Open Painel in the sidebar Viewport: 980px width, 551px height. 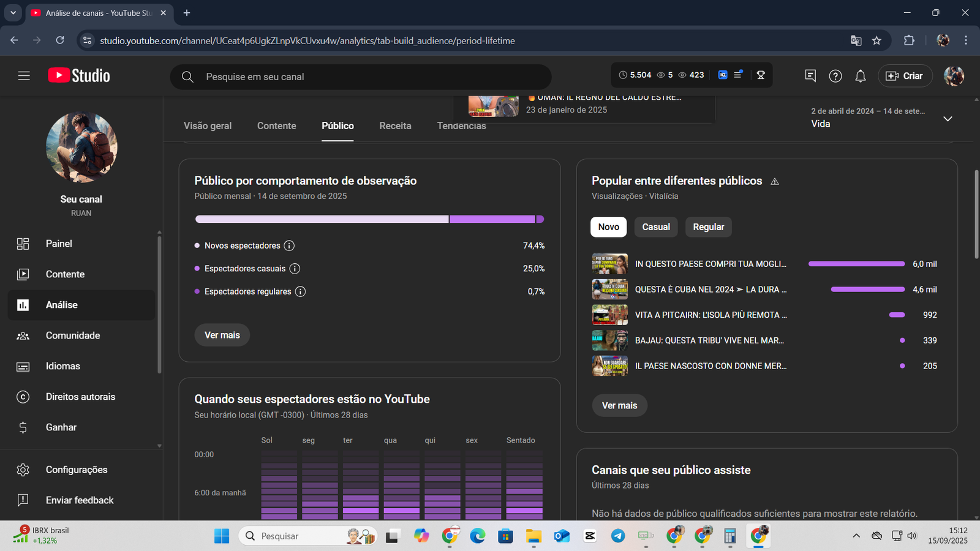(x=81, y=244)
